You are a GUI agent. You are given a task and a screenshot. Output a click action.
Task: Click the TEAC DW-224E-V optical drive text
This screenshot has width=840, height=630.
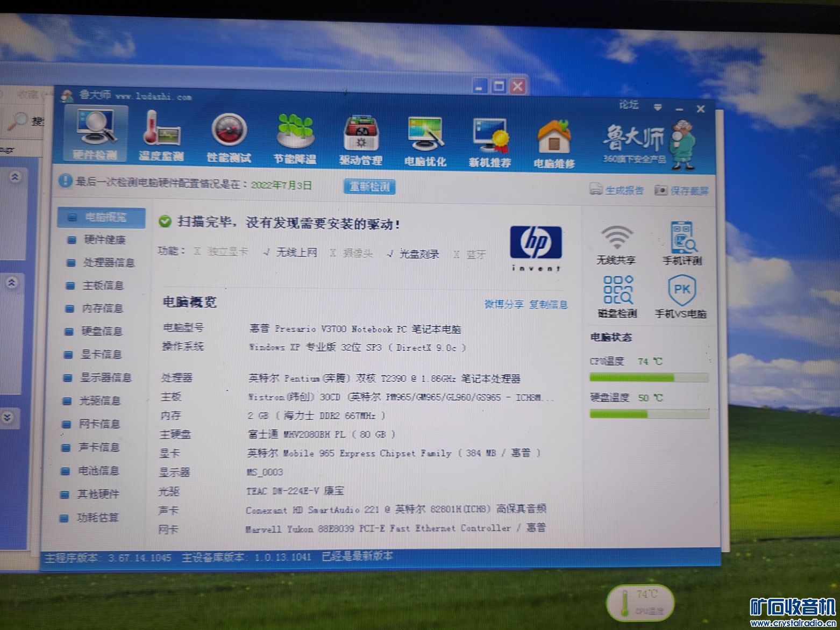[295, 491]
